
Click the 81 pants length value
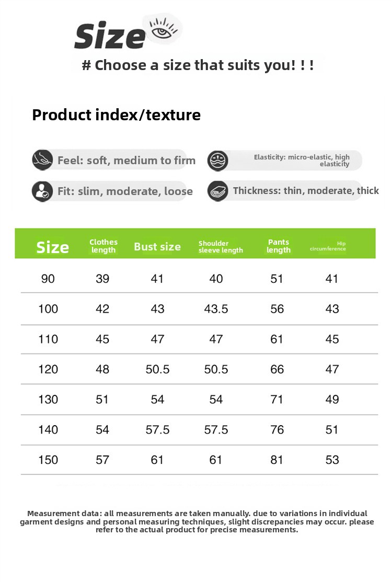276,460
